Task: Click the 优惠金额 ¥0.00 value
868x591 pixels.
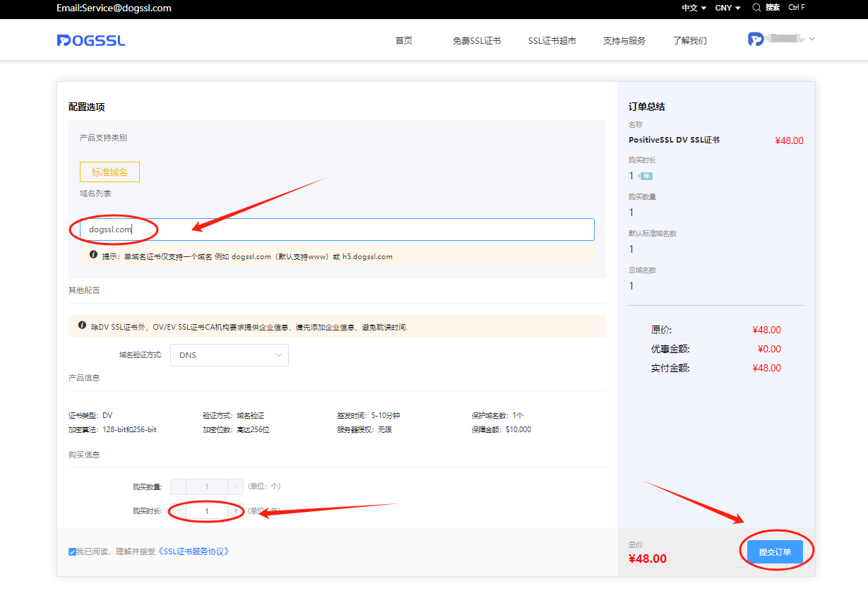Action: point(769,349)
